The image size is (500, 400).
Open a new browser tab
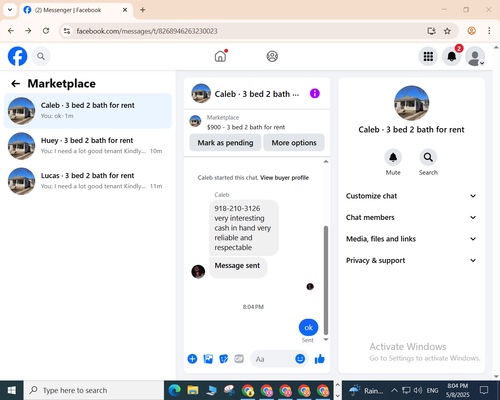(143, 10)
